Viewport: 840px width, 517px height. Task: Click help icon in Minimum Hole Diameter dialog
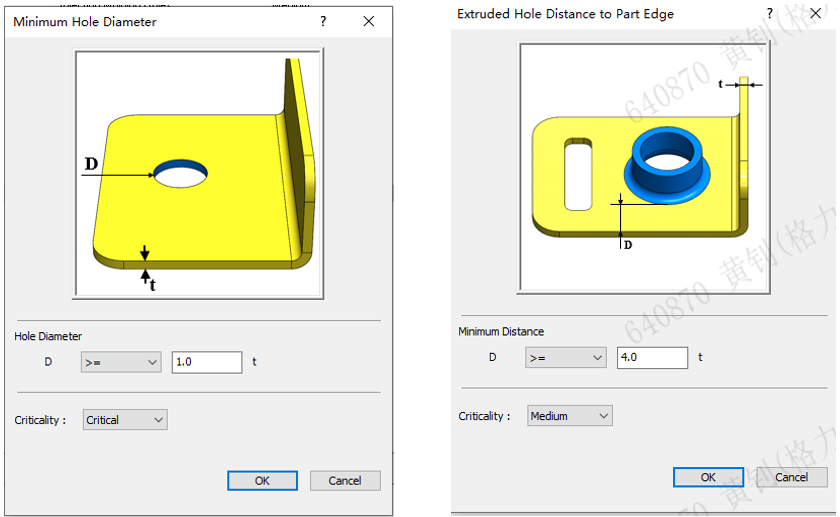pyautogui.click(x=323, y=21)
